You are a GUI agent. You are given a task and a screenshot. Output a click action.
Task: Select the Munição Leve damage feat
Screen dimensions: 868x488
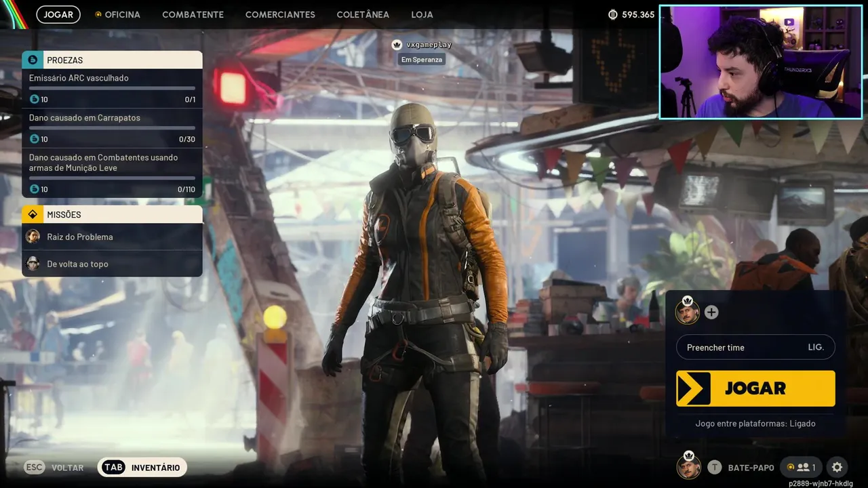tap(112, 173)
